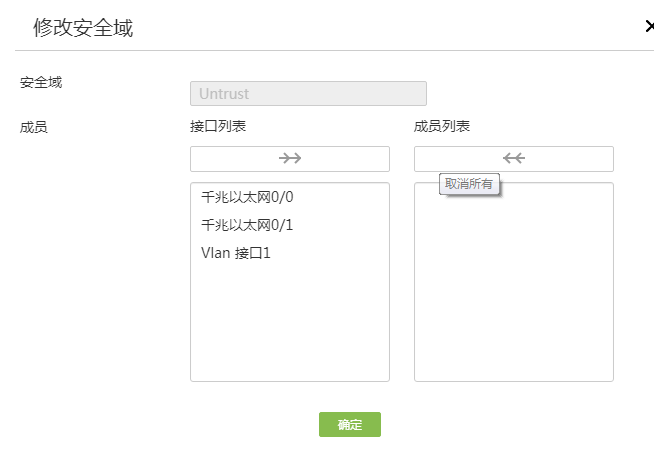Click the 成员 field label
654x451 pixels.
pyautogui.click(x=34, y=127)
